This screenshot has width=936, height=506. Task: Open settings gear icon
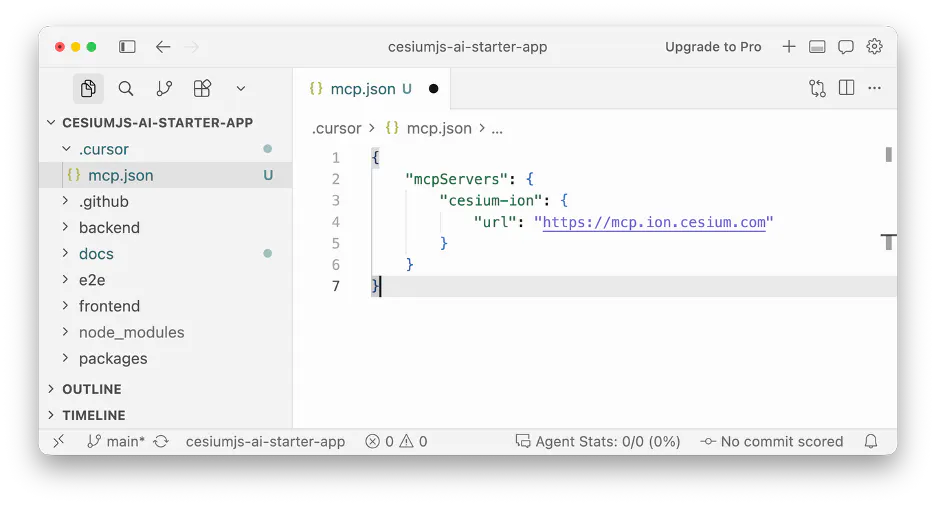pyautogui.click(x=875, y=47)
